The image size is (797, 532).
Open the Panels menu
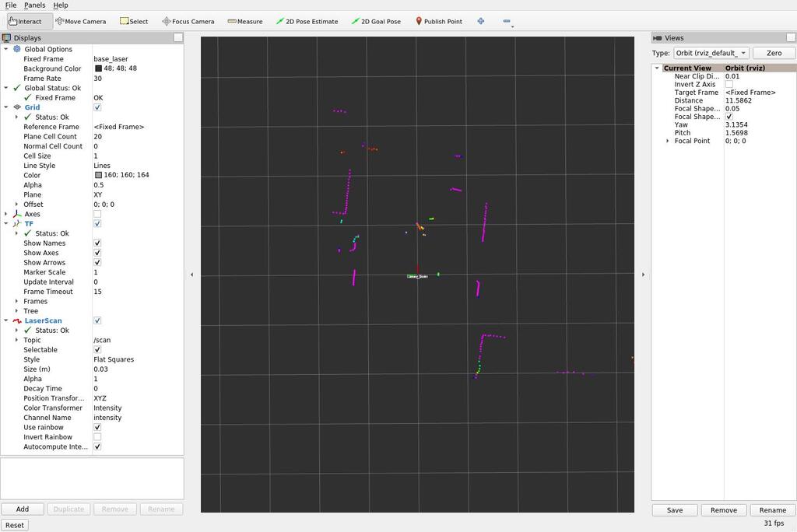(x=34, y=5)
